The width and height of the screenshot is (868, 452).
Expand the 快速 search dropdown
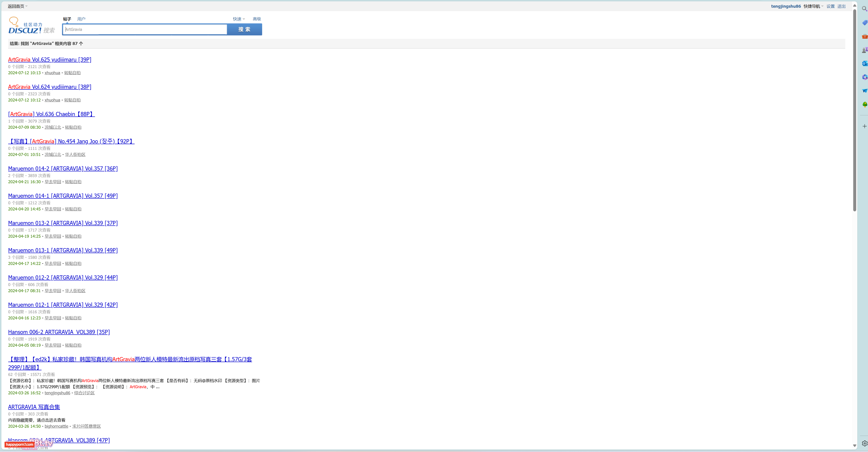click(239, 19)
